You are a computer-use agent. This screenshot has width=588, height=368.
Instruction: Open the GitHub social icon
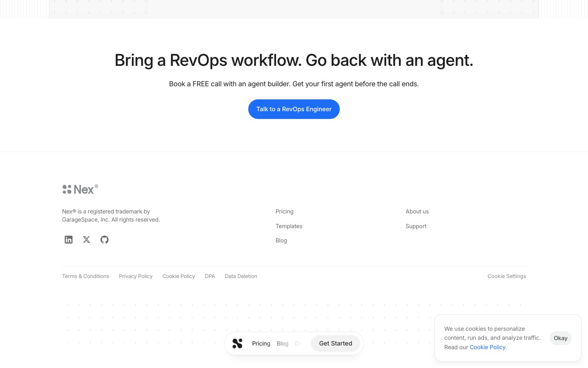click(105, 240)
